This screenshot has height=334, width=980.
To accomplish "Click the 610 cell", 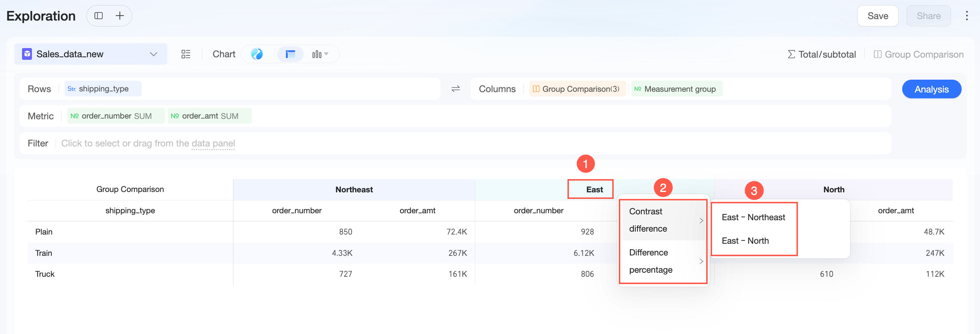I will pos(826,274).
